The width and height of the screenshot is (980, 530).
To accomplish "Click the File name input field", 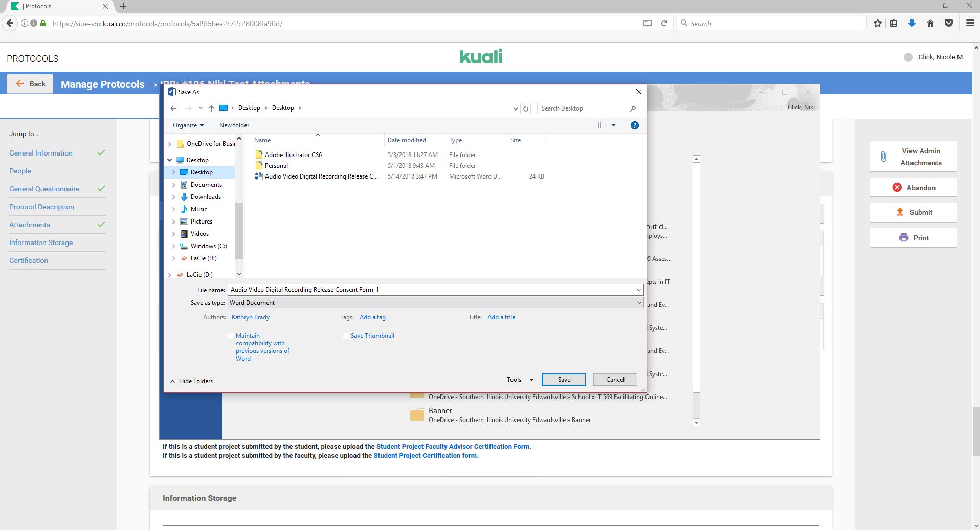I will click(x=430, y=290).
